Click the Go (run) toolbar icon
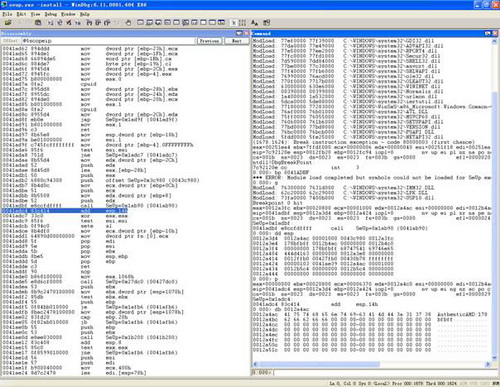The width and height of the screenshot is (500, 387). 50,23
